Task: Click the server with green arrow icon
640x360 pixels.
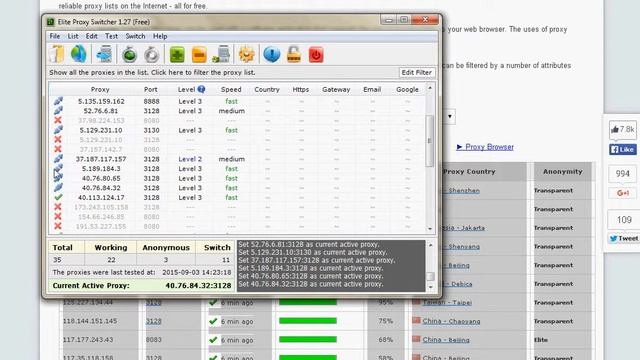Action: tap(222, 55)
